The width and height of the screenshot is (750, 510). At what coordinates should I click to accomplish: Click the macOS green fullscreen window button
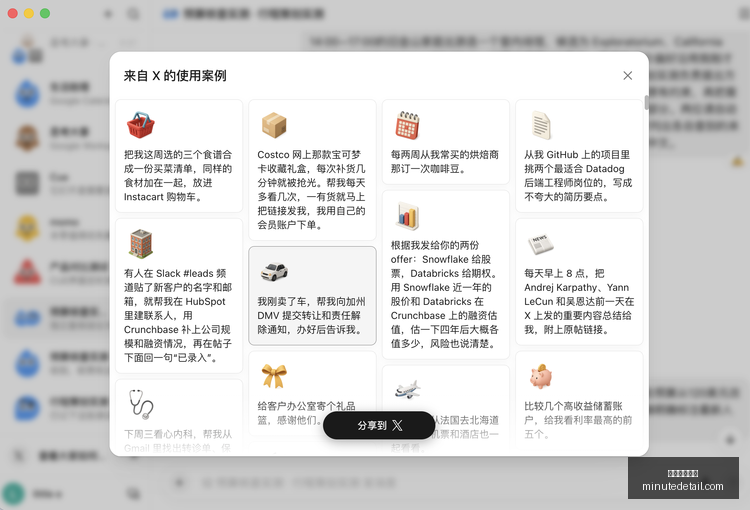45,13
